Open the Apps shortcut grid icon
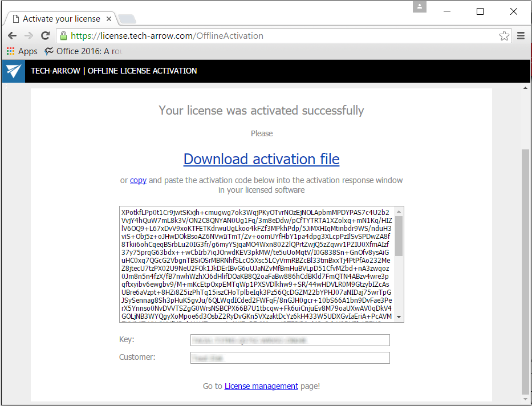 click(9, 51)
